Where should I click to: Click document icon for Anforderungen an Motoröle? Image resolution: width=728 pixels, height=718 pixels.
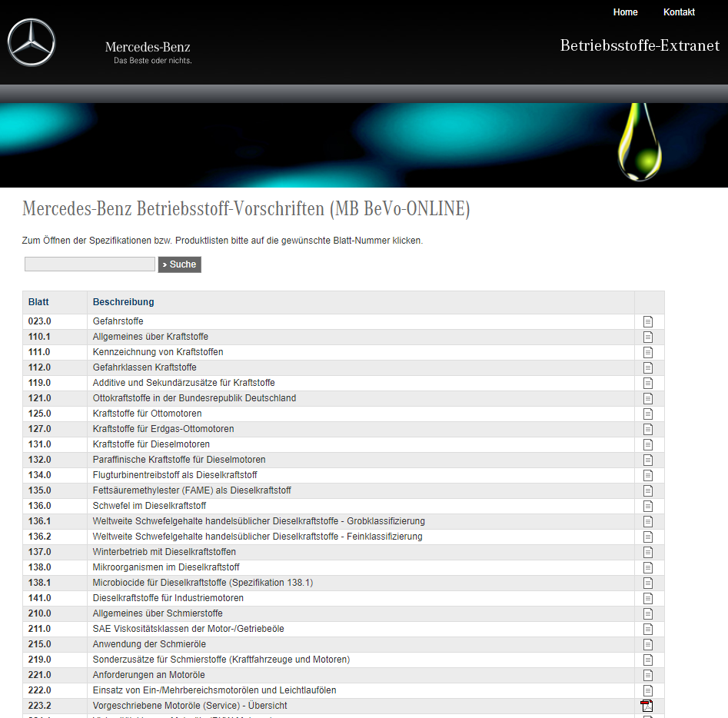click(648, 675)
